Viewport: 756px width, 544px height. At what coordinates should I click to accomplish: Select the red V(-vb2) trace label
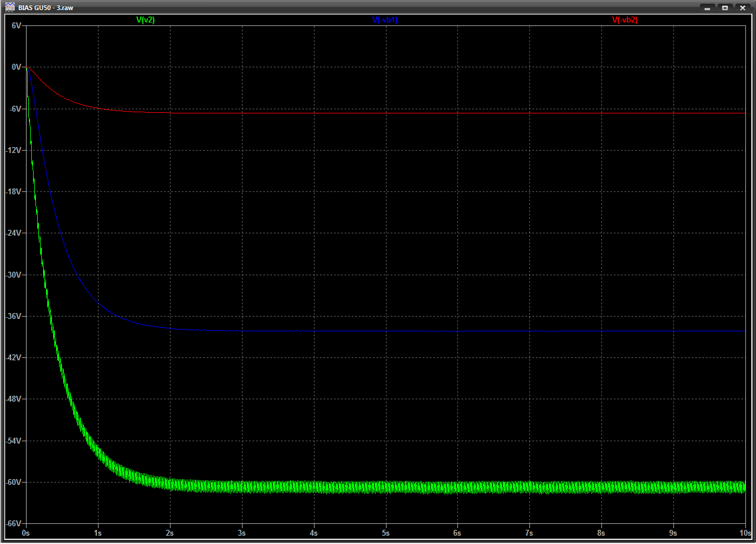point(624,19)
